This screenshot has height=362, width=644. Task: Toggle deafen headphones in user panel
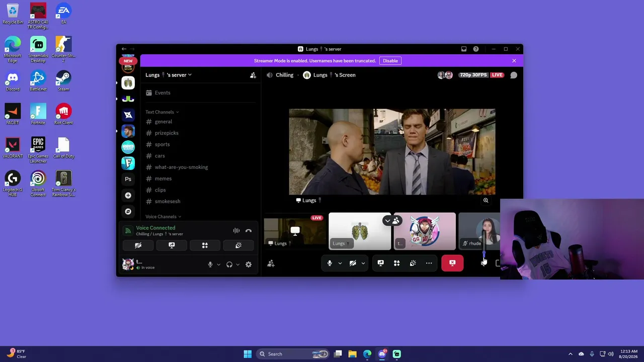(229, 264)
